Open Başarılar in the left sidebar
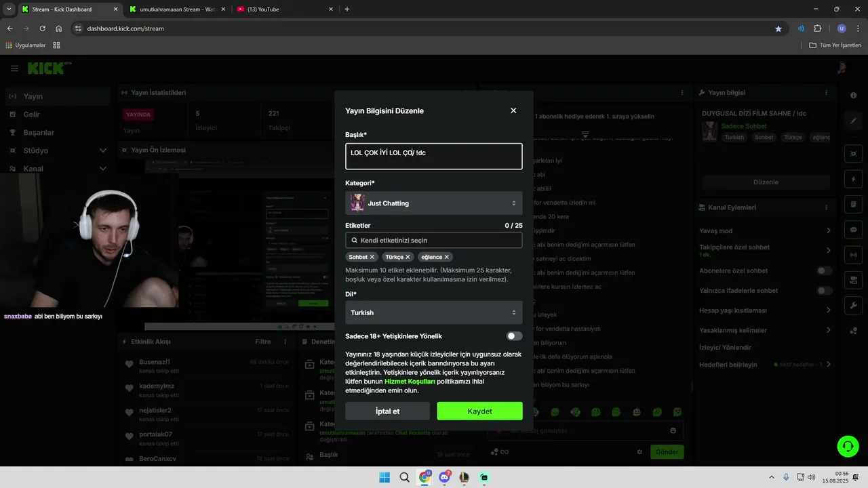868x488 pixels. pyautogui.click(x=58, y=132)
